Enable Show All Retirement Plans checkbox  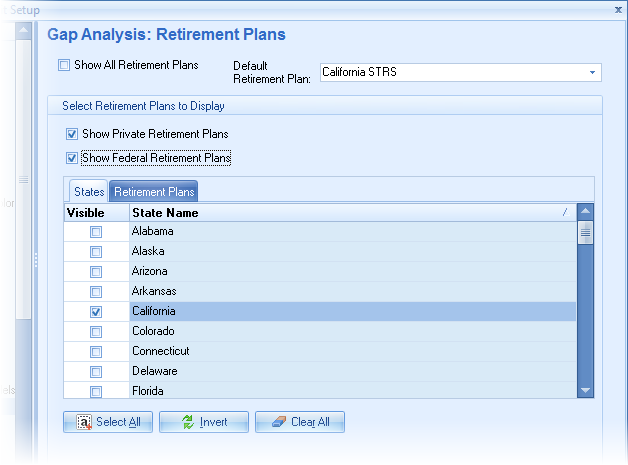pos(65,66)
